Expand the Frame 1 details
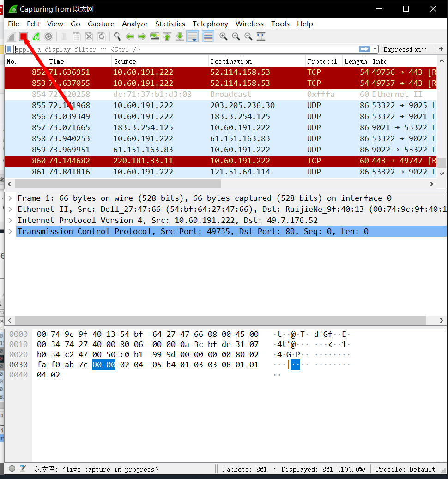448x479 pixels. click(11, 198)
